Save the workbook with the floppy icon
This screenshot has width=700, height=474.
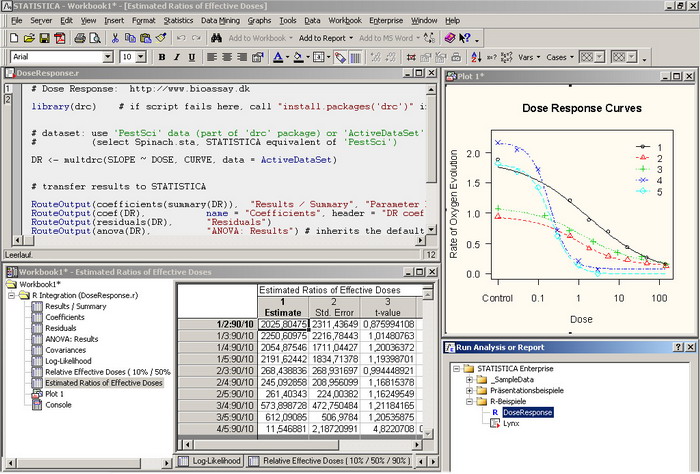pyautogui.click(x=44, y=38)
